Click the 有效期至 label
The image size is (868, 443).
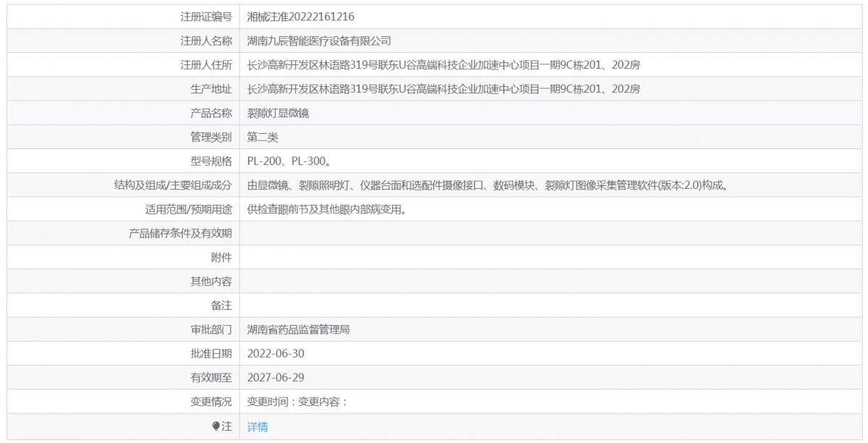point(211,378)
